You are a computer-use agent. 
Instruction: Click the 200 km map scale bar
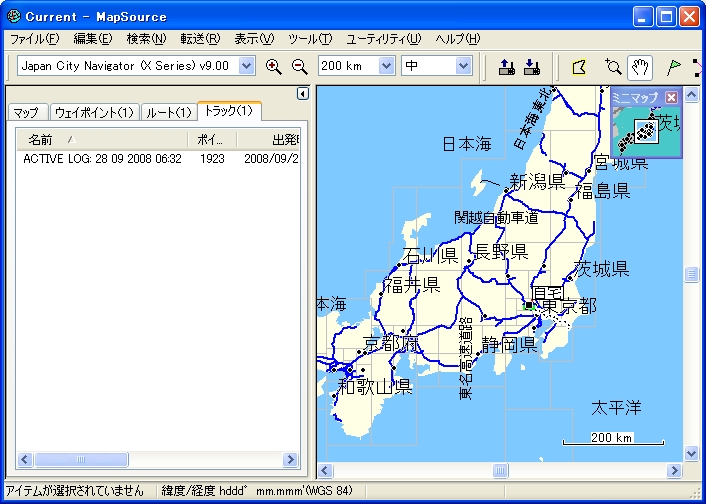(613, 438)
